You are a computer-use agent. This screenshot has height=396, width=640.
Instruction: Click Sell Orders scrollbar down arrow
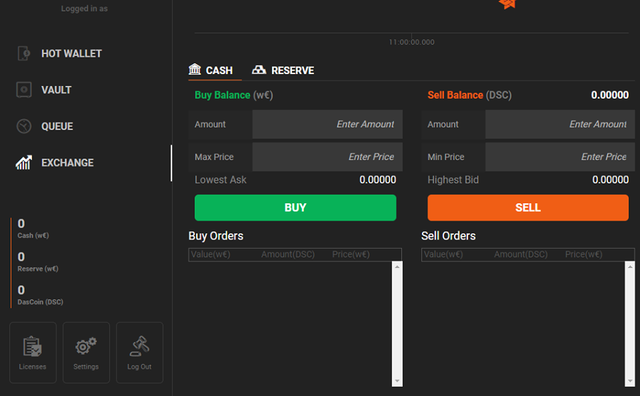(x=630, y=381)
